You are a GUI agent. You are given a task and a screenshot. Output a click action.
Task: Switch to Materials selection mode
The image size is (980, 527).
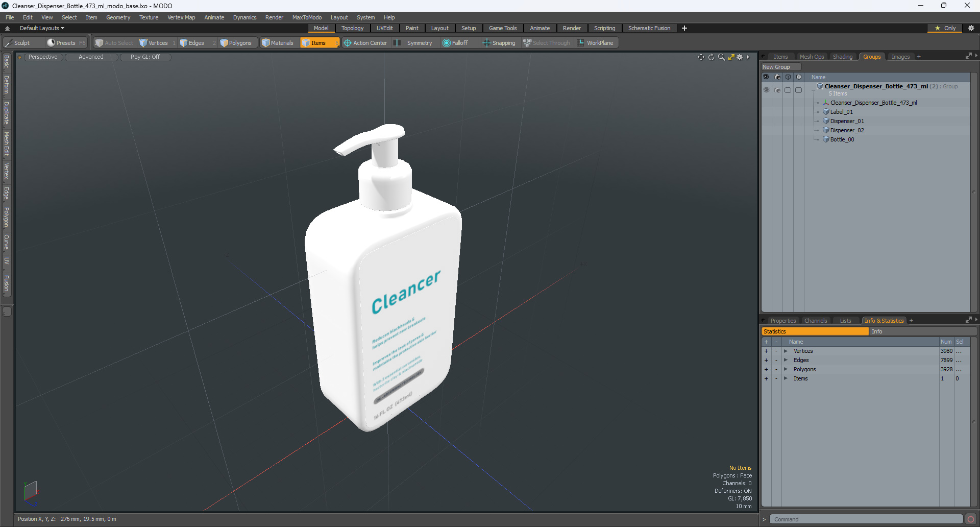(278, 43)
